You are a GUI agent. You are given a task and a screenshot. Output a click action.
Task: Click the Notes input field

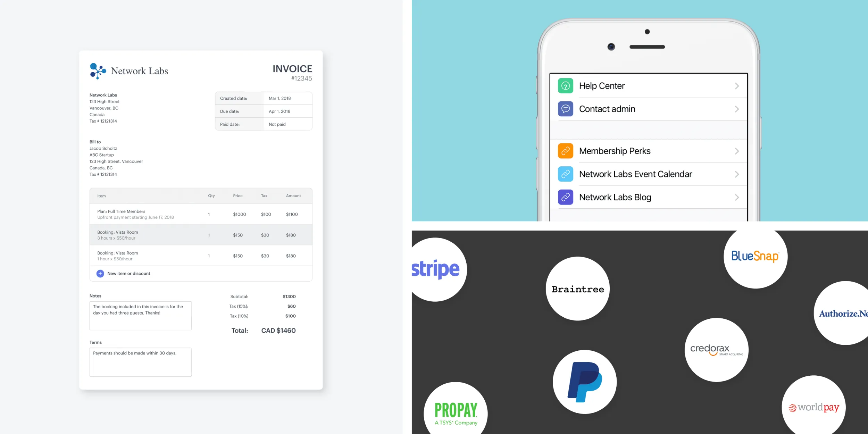click(x=140, y=313)
